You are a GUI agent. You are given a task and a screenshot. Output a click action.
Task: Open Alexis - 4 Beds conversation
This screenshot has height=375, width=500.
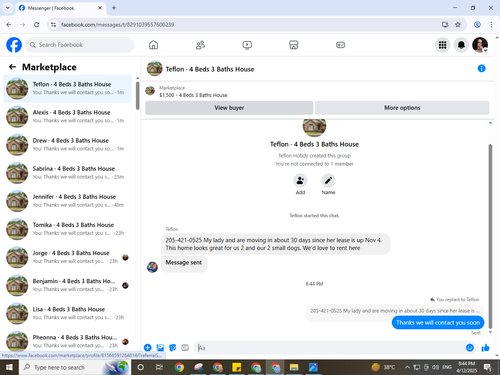(x=67, y=116)
